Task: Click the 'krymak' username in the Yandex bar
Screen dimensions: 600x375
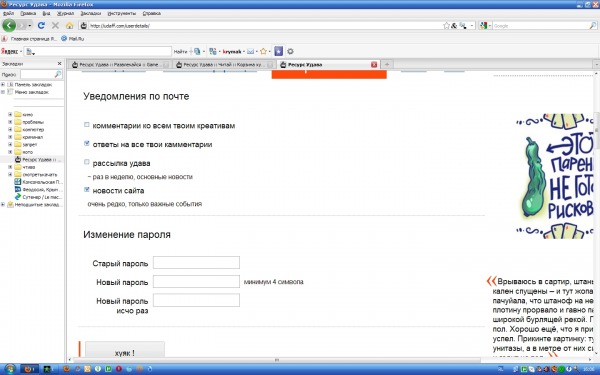Action: (x=232, y=51)
